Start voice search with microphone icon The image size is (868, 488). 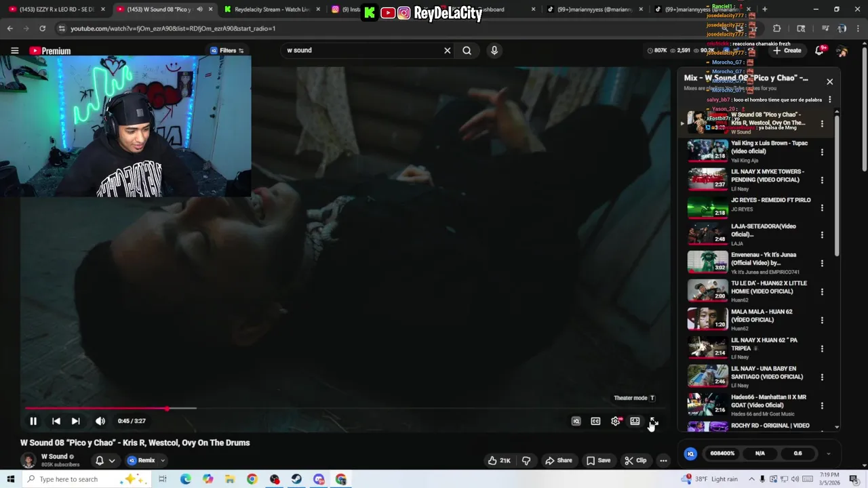pyautogui.click(x=494, y=50)
